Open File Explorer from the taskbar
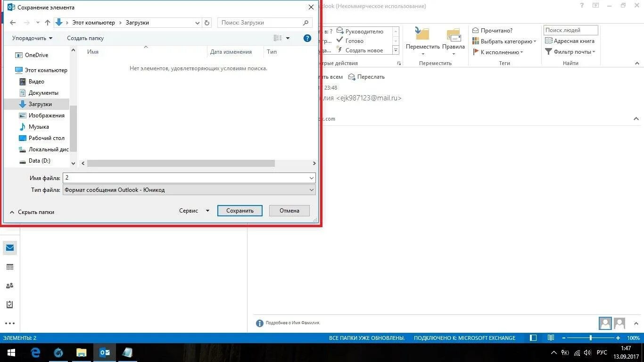This screenshot has height=362, width=644. click(x=82, y=353)
